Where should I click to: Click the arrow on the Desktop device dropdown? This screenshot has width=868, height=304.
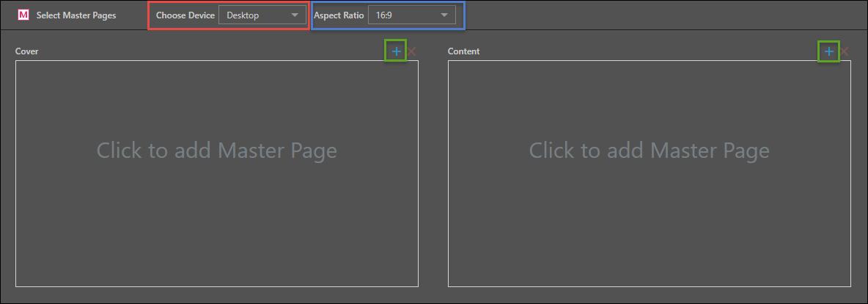tap(295, 15)
